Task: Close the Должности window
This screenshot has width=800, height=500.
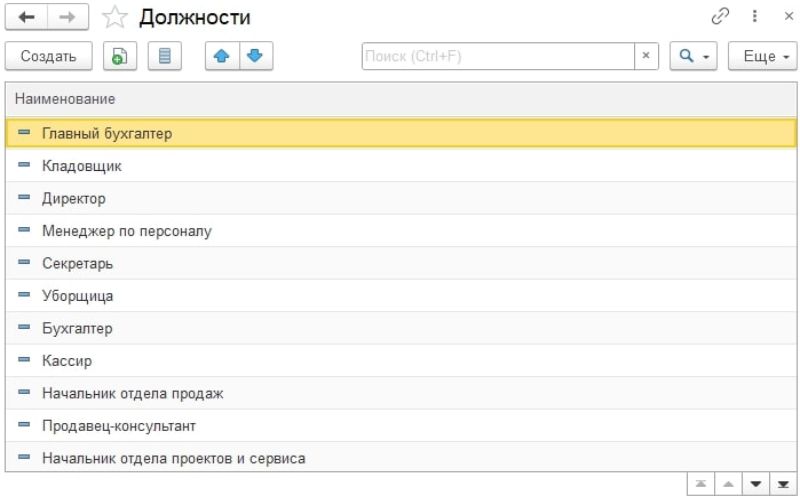Action: (788, 16)
